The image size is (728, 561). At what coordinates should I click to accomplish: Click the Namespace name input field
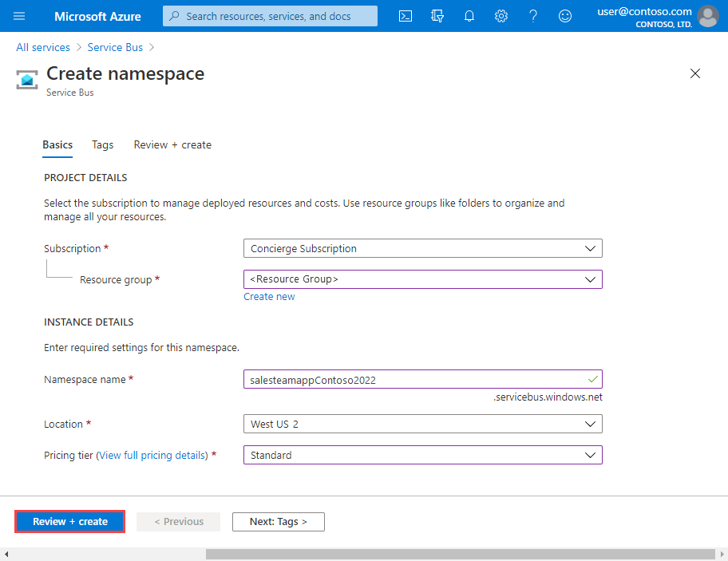tap(423, 379)
